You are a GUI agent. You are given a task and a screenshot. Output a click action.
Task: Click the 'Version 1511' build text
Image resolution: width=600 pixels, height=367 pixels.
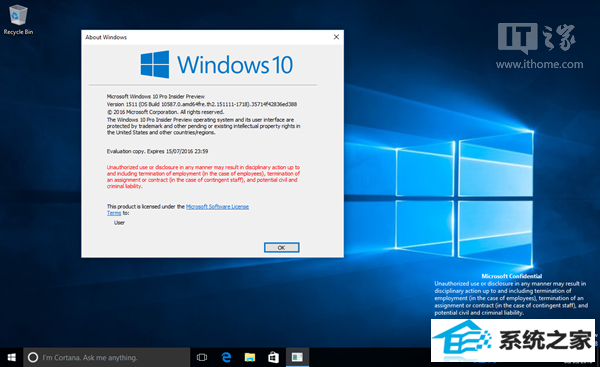pyautogui.click(x=202, y=104)
